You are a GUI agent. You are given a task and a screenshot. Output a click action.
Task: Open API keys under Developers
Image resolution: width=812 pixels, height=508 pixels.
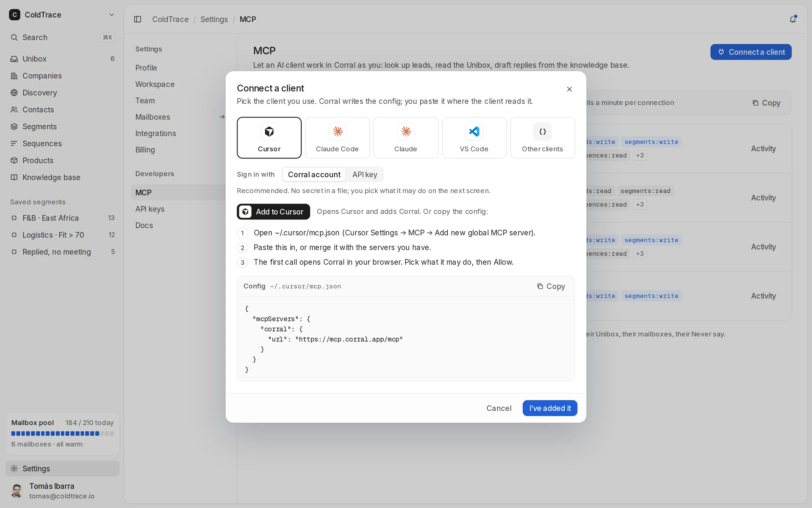click(178, 209)
